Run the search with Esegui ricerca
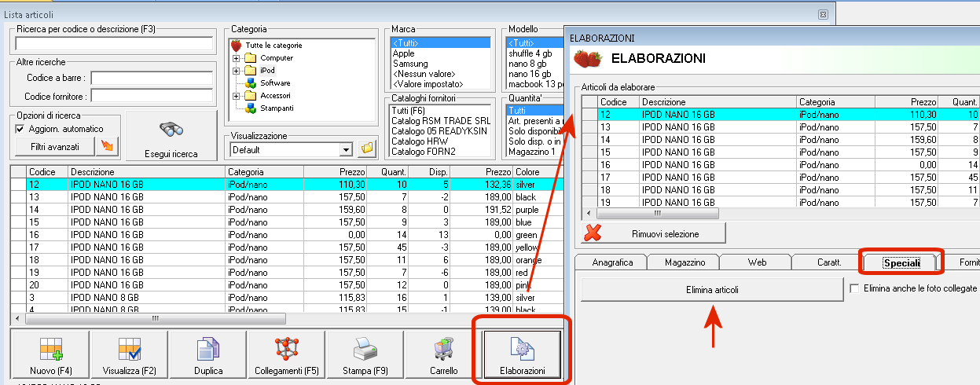 tap(171, 136)
